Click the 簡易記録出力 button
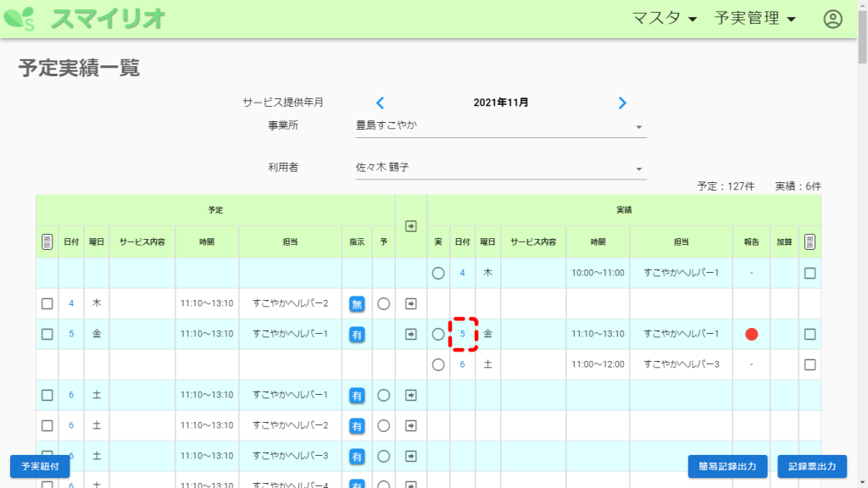The height and width of the screenshot is (488, 868). pos(727,466)
